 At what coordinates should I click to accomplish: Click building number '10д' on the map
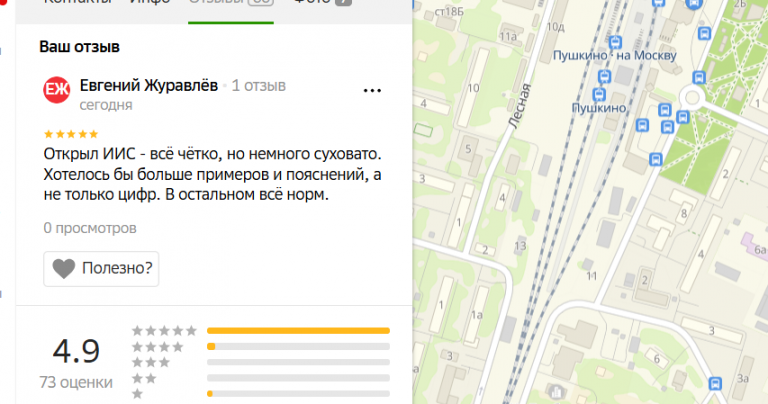tap(555, 27)
